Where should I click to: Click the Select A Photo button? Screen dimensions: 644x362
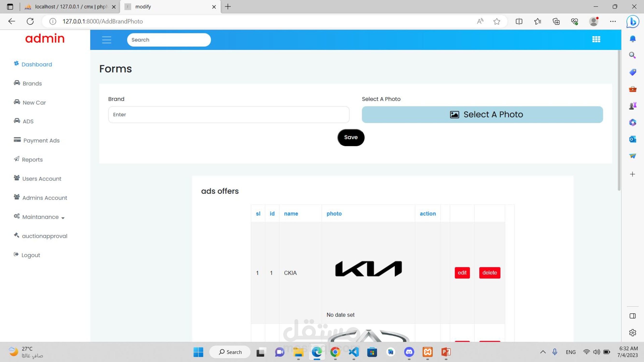pyautogui.click(x=482, y=114)
